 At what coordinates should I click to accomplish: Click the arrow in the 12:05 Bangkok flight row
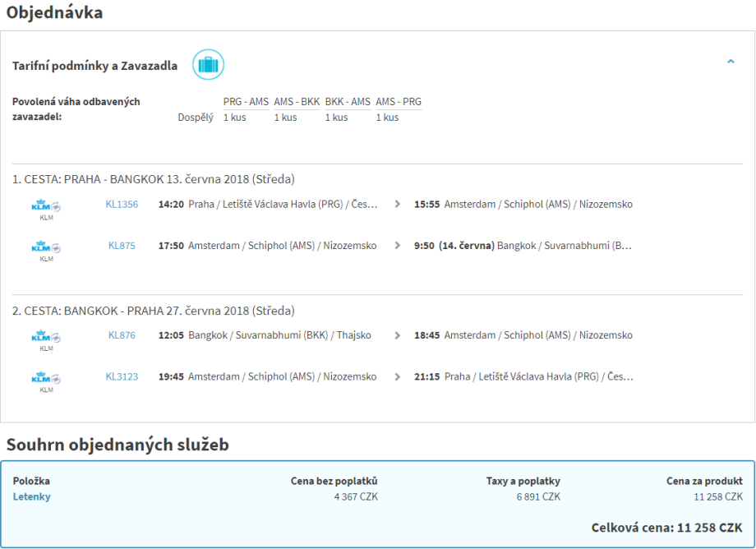tap(398, 335)
